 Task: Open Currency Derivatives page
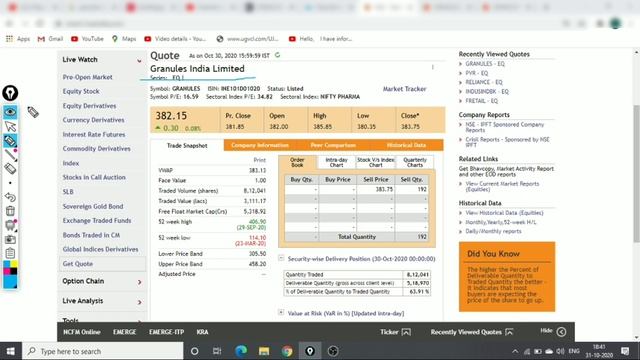coord(93,120)
